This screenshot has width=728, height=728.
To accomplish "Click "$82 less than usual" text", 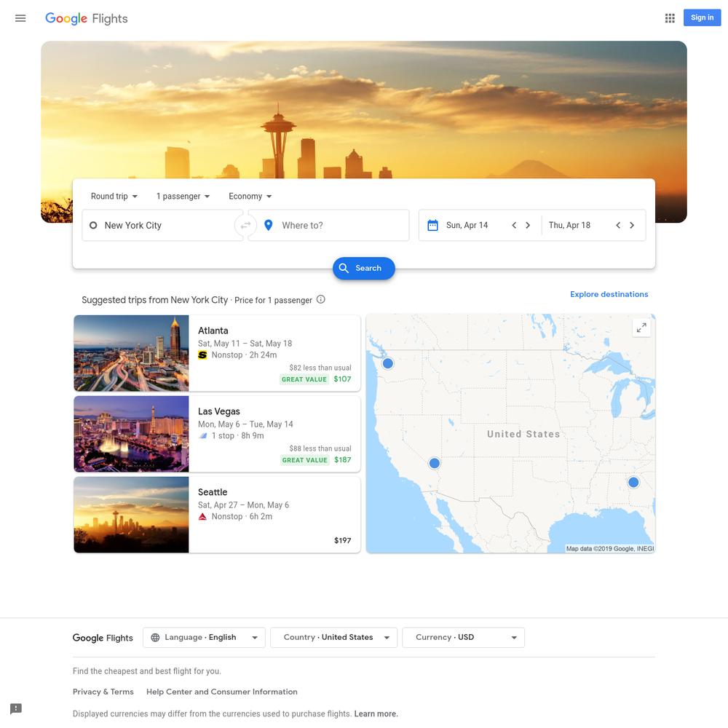I will pyautogui.click(x=320, y=368).
